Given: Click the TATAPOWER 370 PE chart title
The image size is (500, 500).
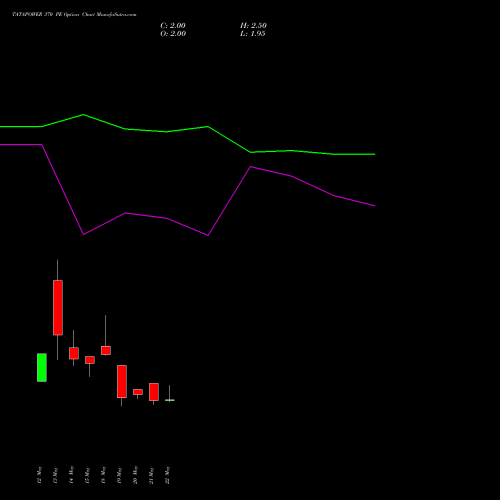Looking at the screenshot, I should point(74,15).
